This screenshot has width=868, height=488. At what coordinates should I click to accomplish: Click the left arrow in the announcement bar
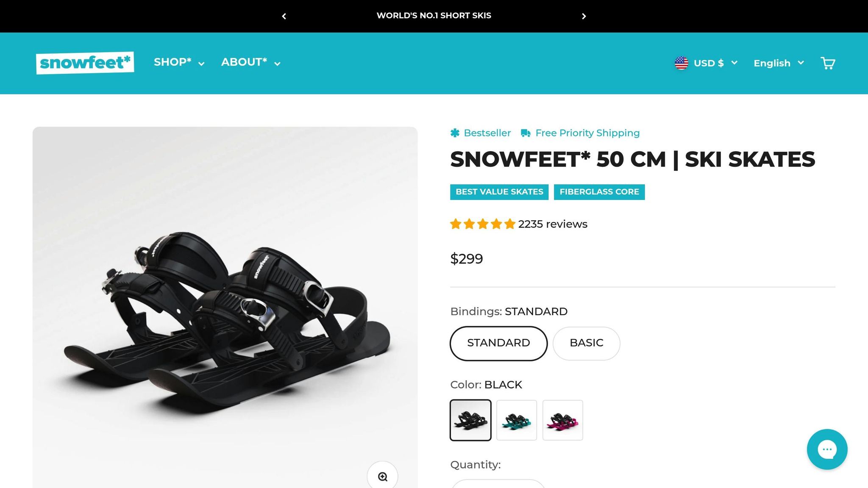coord(284,16)
